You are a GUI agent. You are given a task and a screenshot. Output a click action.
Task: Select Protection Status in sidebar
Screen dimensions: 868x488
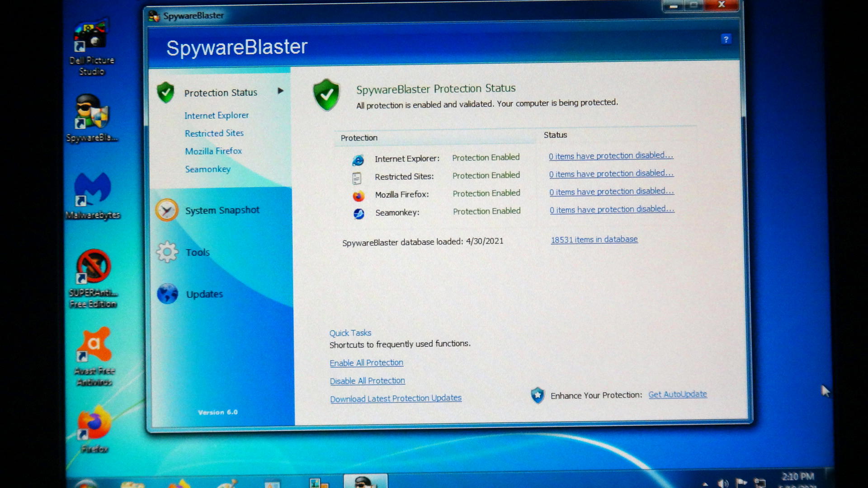[x=221, y=93]
